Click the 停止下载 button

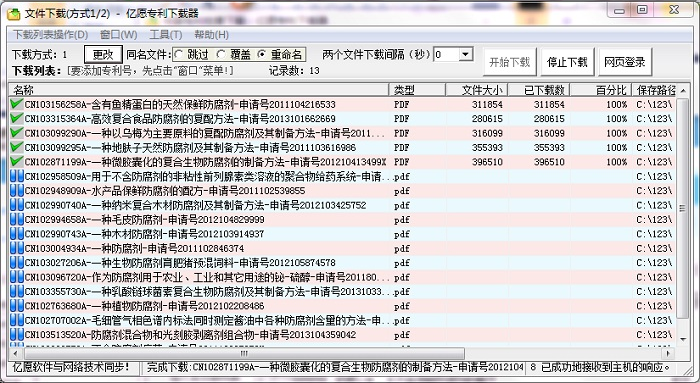click(x=567, y=62)
